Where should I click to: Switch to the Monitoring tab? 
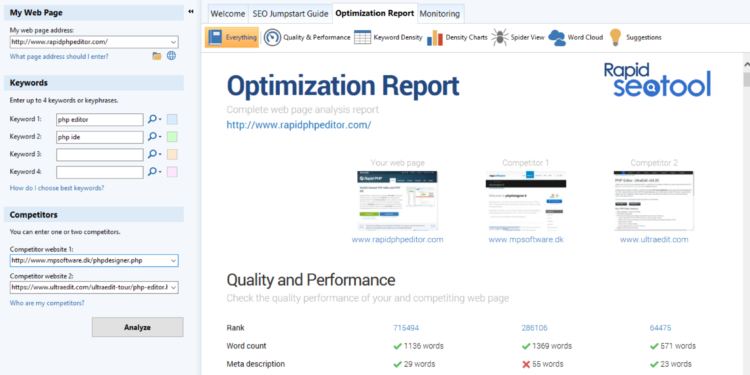[440, 14]
